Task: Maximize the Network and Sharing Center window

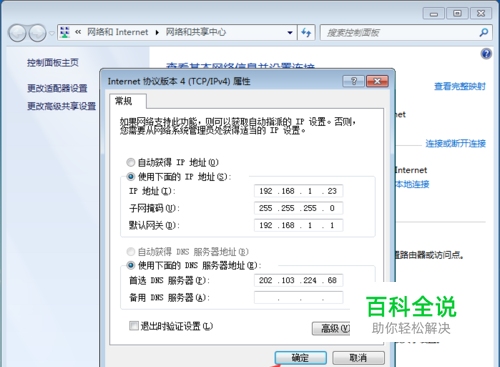Action: point(457,14)
